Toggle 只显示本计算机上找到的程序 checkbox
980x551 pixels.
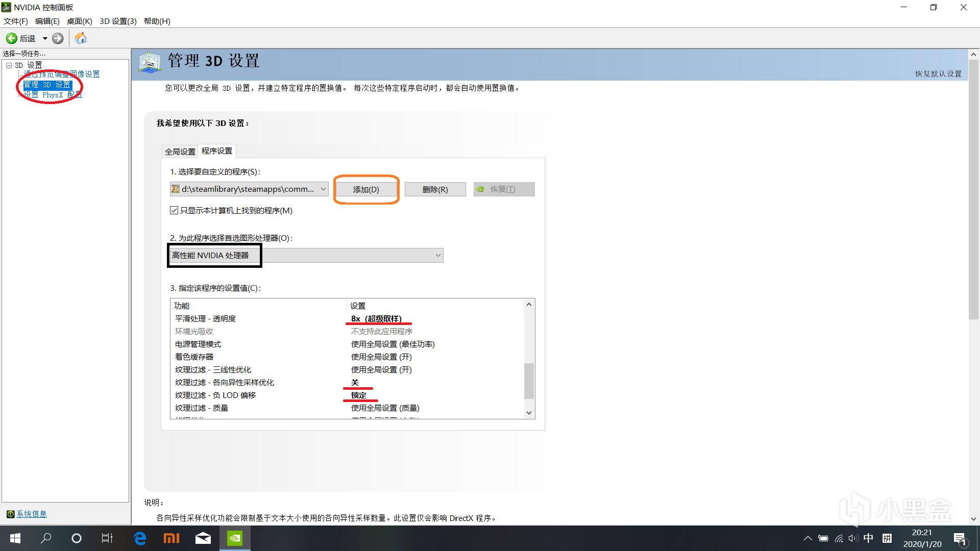tap(174, 210)
